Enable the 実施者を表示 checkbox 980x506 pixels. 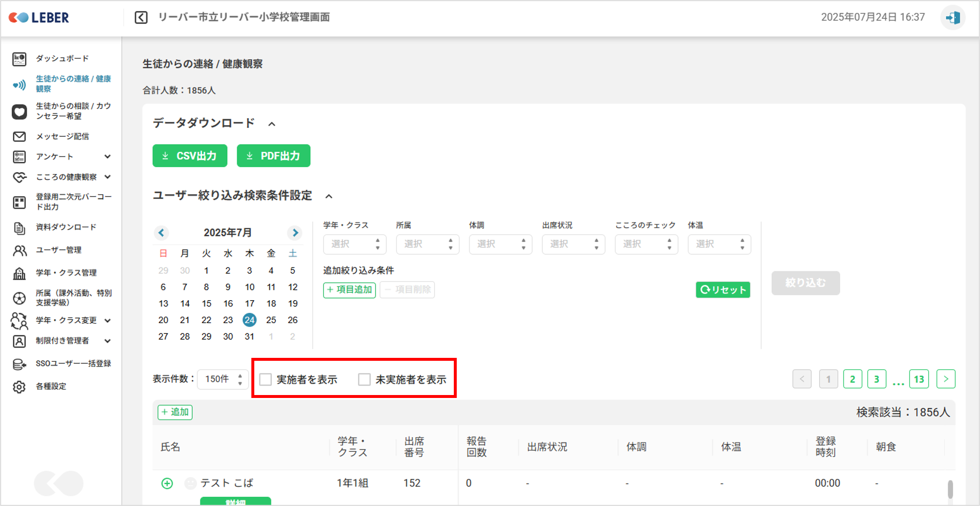pyautogui.click(x=266, y=379)
